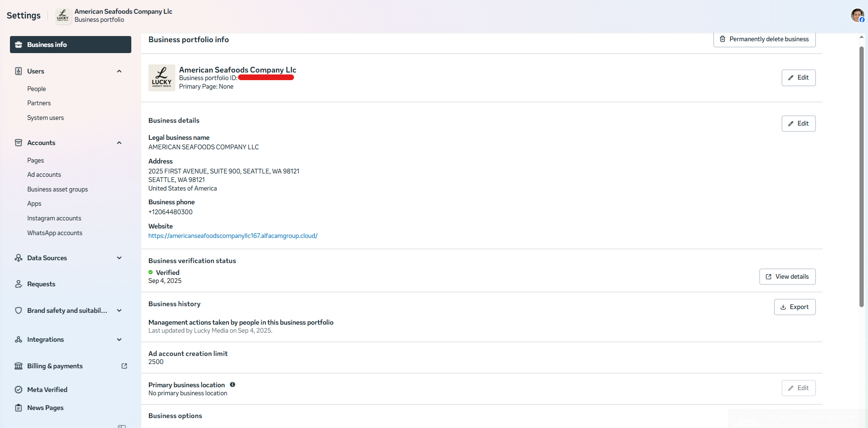This screenshot has height=428, width=868.
Task: Open the Business info briefcase icon
Action: [x=18, y=45]
